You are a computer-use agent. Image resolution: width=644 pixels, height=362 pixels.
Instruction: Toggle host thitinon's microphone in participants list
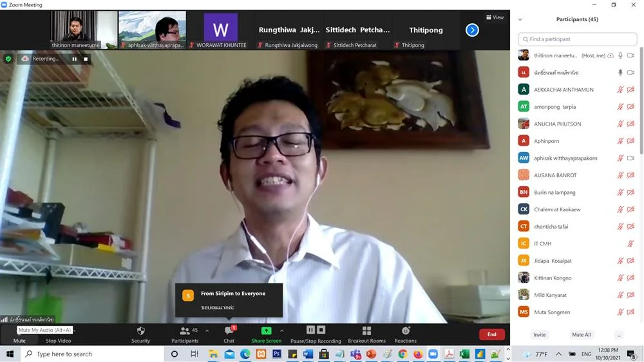[x=620, y=55]
